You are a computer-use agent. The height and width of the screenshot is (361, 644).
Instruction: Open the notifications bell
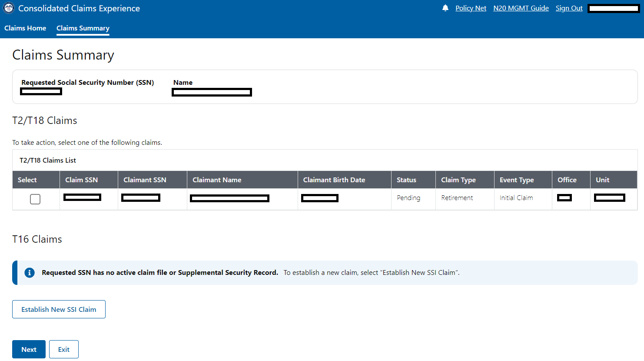tap(445, 8)
